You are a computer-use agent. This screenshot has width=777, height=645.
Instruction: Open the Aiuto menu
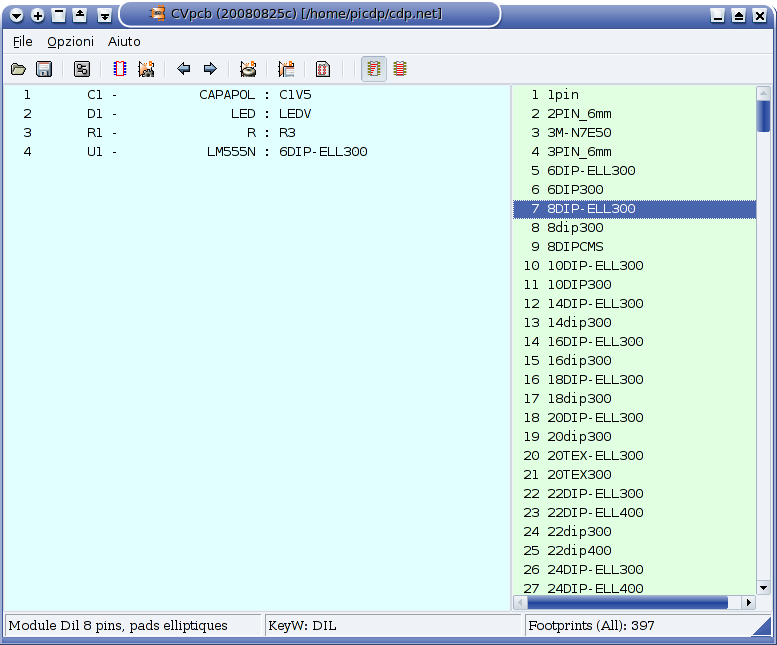(x=124, y=42)
